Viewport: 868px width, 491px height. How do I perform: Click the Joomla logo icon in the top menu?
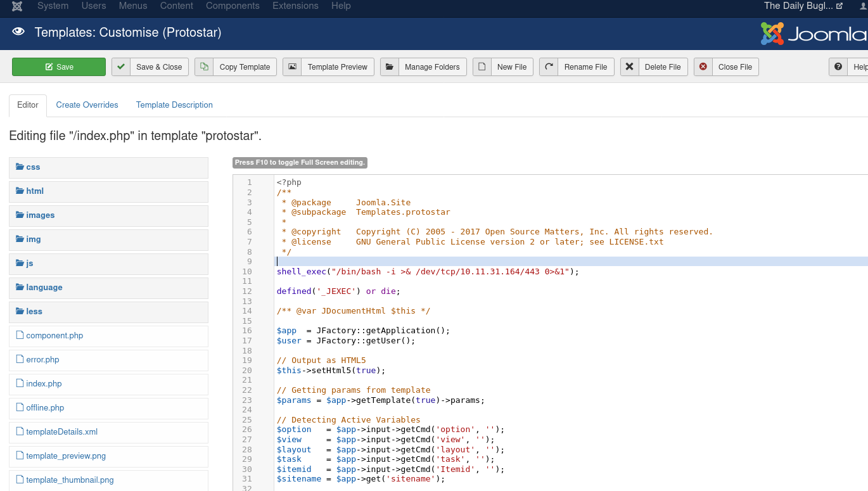[x=17, y=6]
